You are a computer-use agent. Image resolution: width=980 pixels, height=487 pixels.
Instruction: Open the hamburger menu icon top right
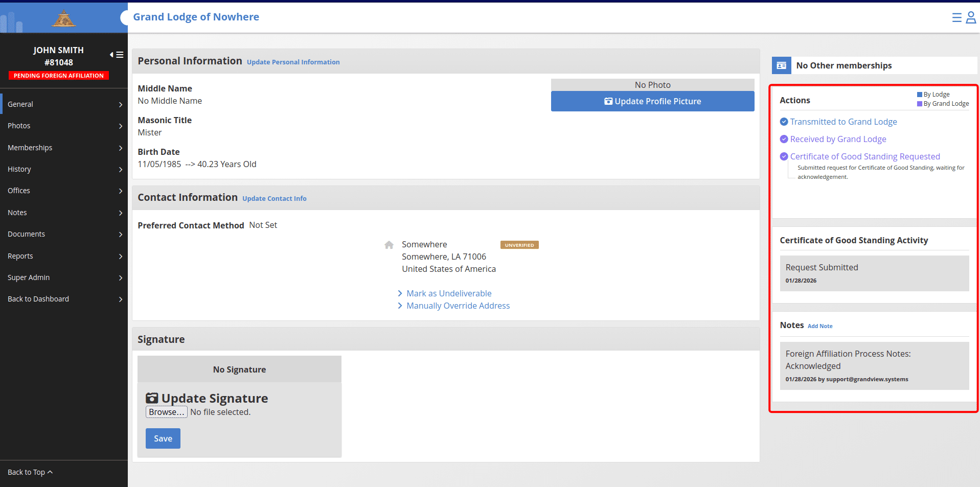(x=956, y=18)
